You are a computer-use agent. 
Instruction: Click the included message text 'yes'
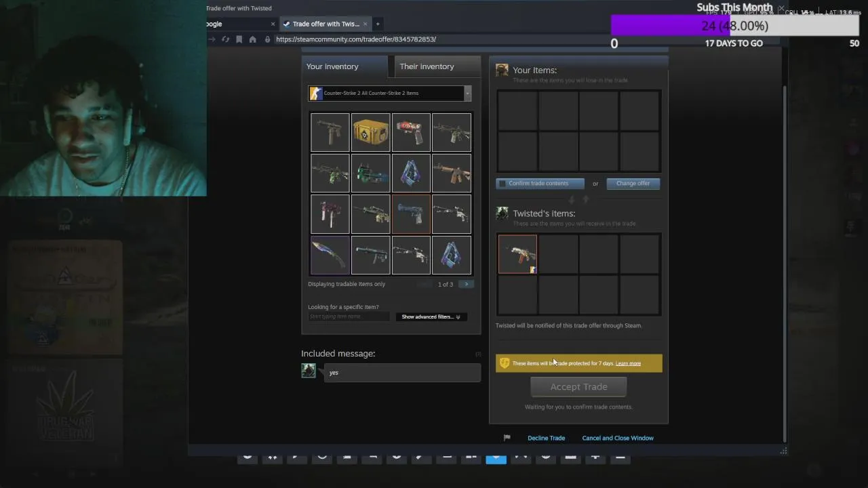coord(334,373)
